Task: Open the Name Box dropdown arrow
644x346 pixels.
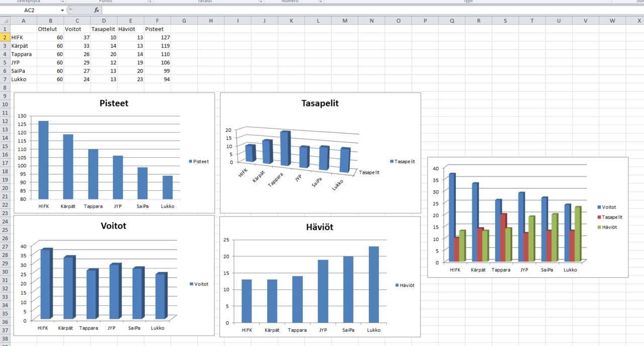Action: (62, 10)
